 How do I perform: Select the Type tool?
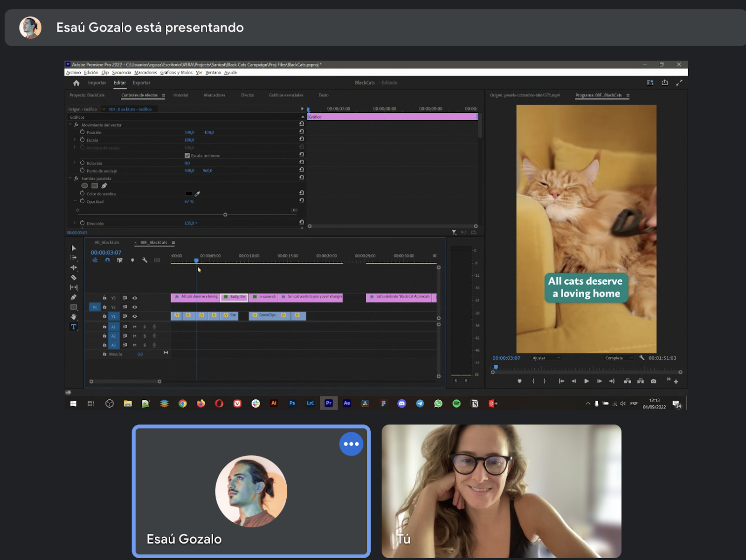point(74,327)
